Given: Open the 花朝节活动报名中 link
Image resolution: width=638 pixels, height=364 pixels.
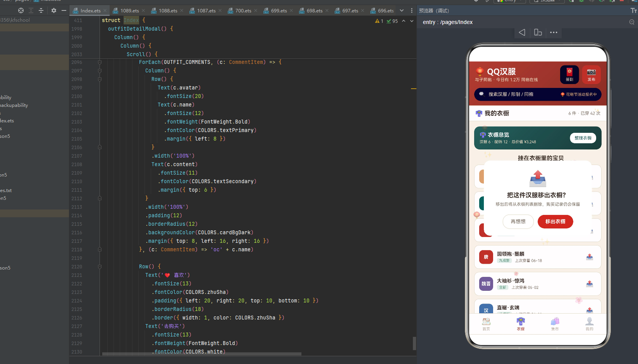Looking at the screenshot, I should point(579,94).
